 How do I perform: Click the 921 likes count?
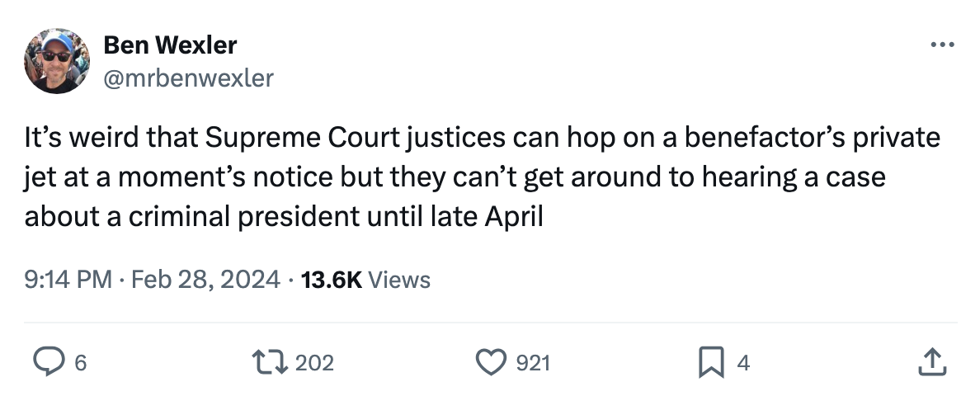(533, 362)
